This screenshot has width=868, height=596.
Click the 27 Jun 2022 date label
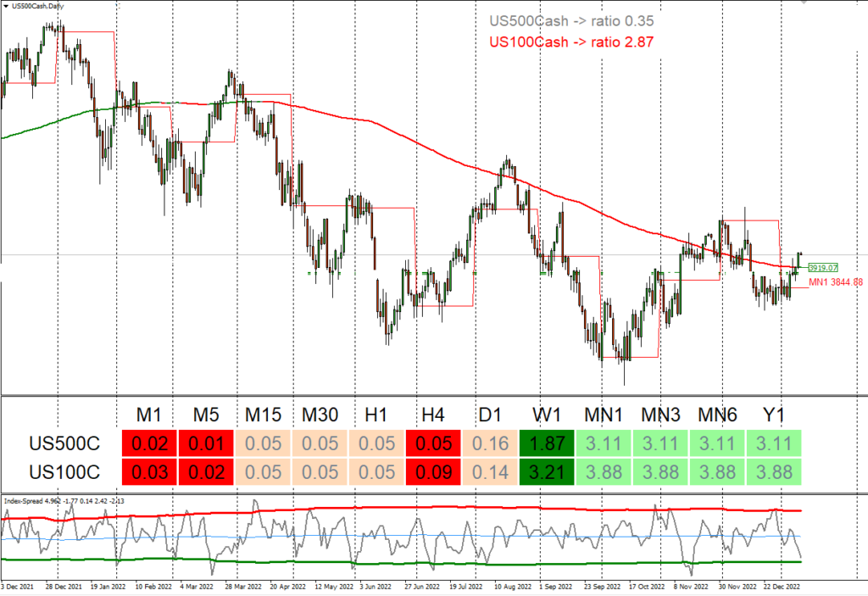(422, 587)
